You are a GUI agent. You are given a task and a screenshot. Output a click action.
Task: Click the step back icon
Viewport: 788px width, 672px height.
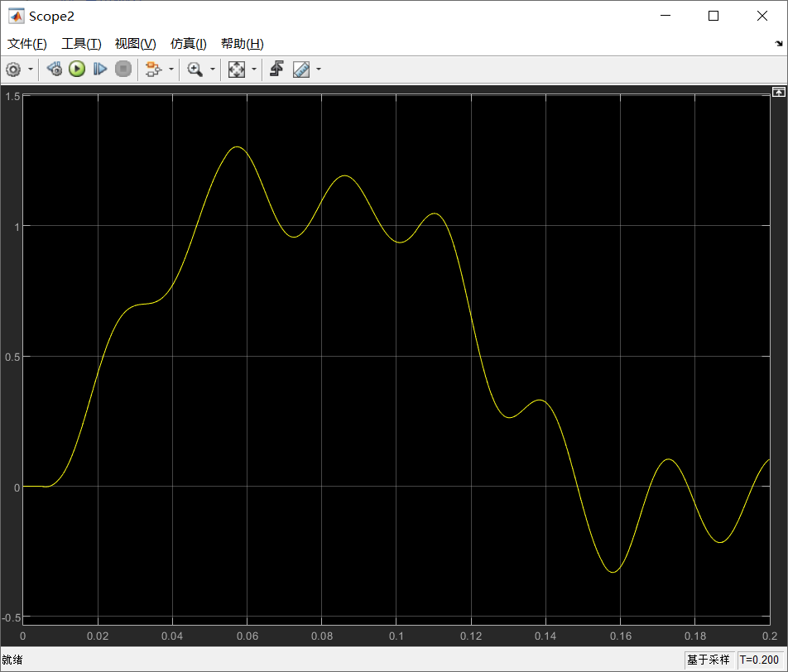click(x=55, y=69)
